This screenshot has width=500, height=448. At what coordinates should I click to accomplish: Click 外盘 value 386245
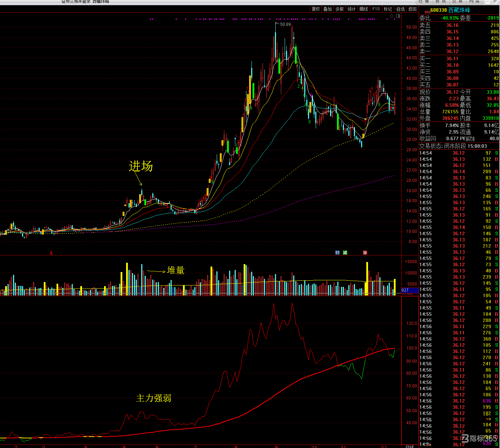[450, 118]
